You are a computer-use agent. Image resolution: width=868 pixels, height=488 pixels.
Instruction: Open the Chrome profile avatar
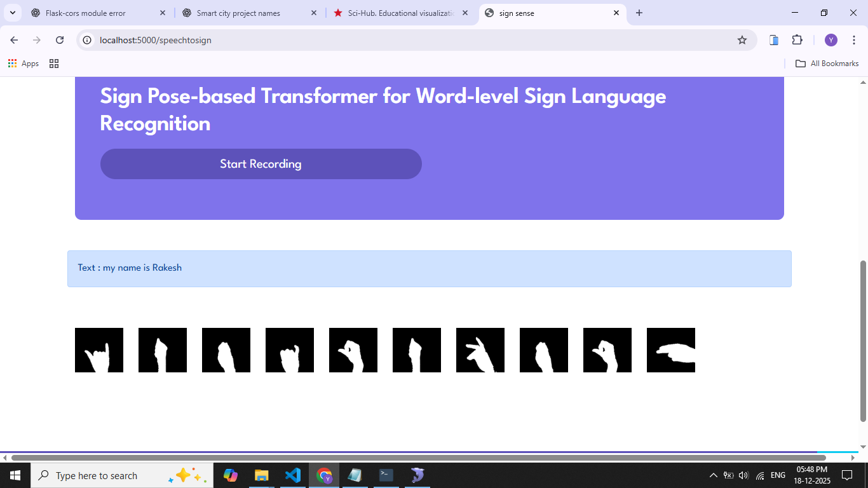pos(831,40)
